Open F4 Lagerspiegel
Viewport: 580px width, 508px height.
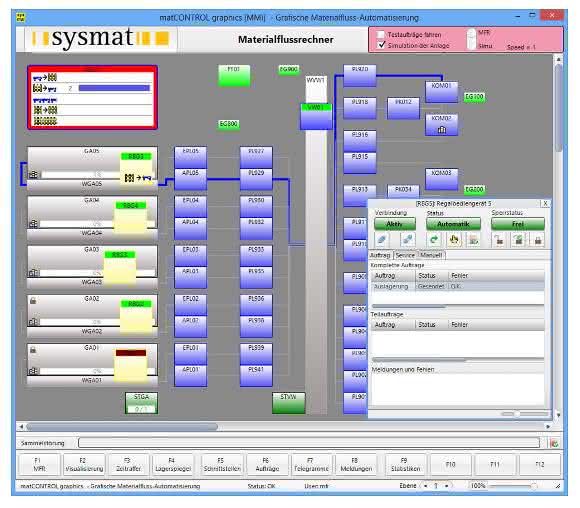[x=173, y=464]
